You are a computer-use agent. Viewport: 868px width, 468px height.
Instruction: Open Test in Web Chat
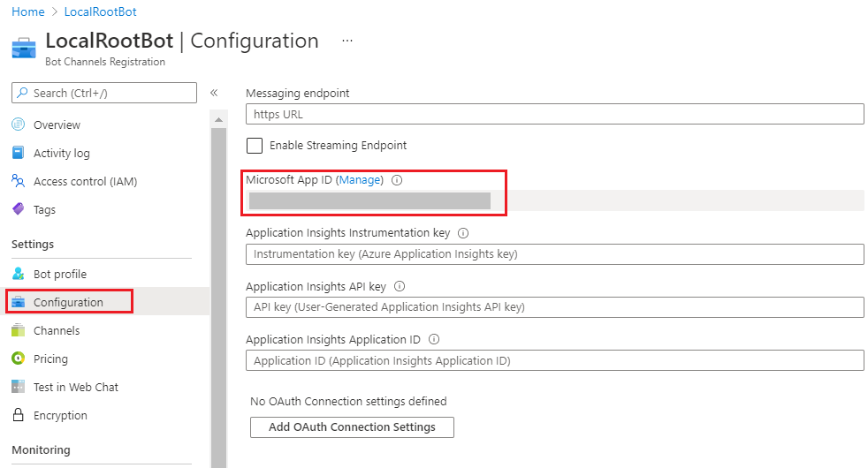click(x=75, y=387)
